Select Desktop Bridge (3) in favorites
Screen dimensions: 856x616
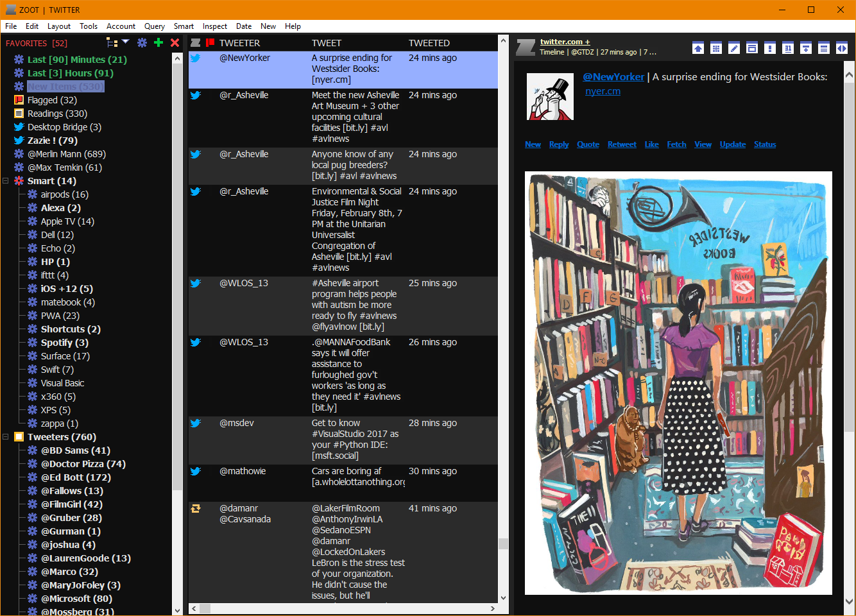pyautogui.click(x=64, y=127)
